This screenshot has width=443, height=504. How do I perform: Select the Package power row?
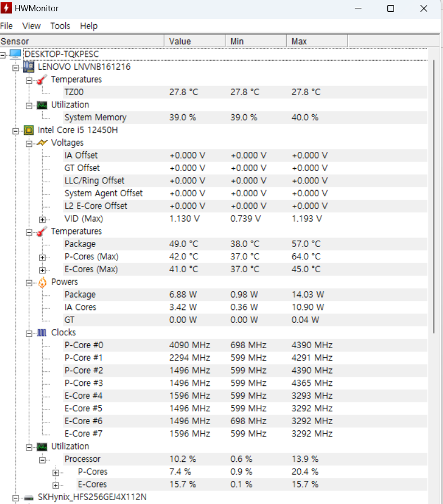246,295
